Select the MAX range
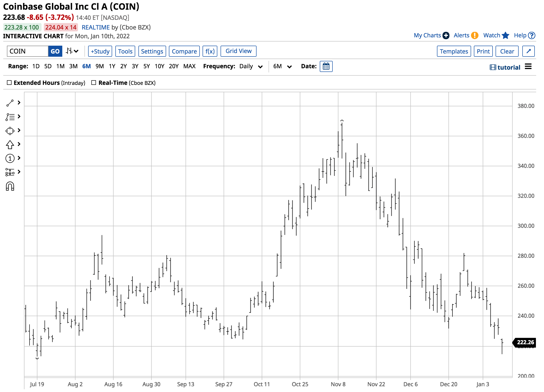 [189, 66]
